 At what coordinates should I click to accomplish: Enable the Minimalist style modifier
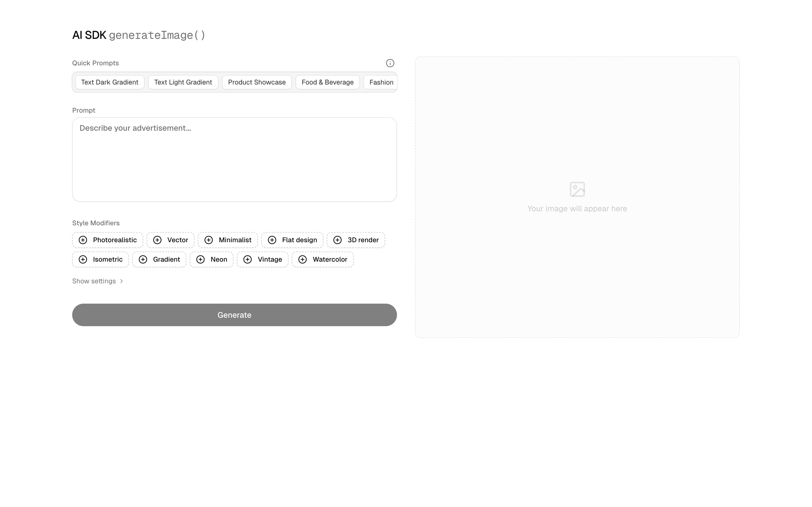[x=228, y=240]
